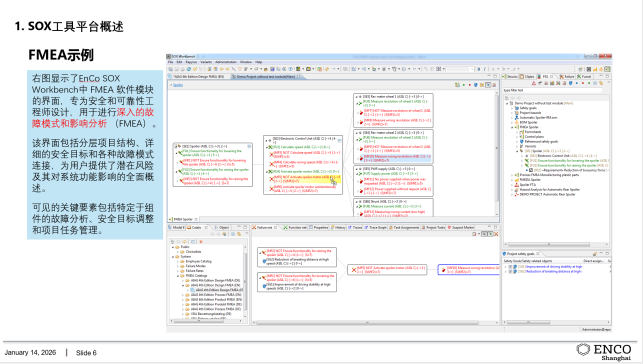Click the Spoiler breadcrumb link
This screenshot has width=643, height=364.
click(178, 85)
